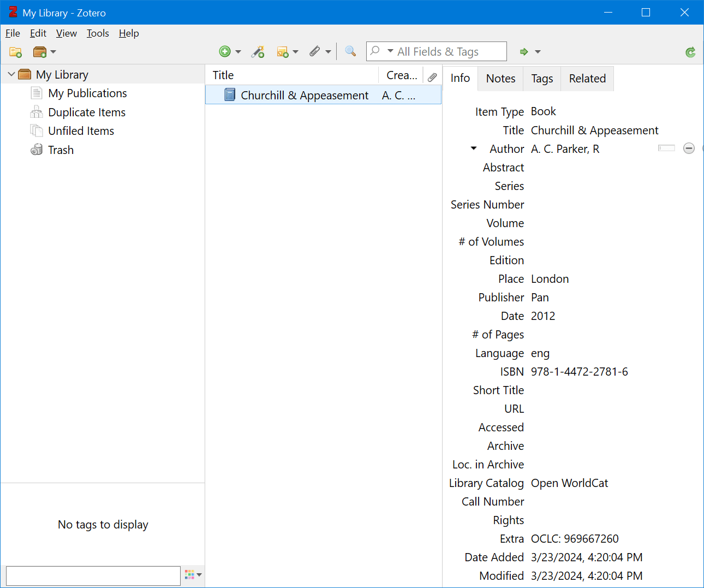Create a new item with the green plus
This screenshot has width=704, height=588.
pos(225,51)
